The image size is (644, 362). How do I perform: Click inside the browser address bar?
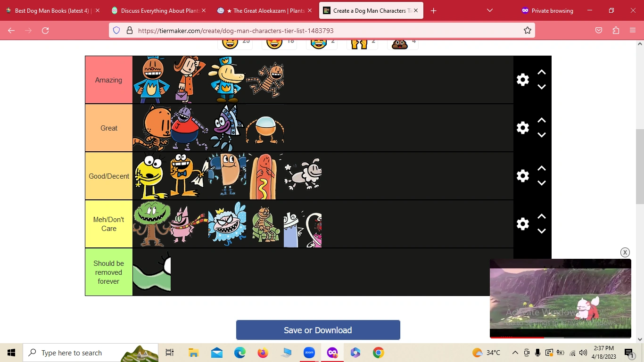click(x=283, y=30)
